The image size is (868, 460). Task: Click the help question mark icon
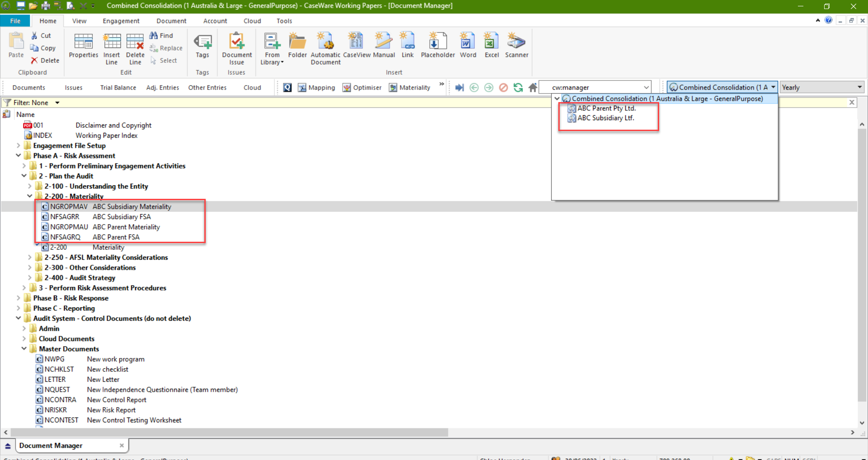click(x=828, y=20)
